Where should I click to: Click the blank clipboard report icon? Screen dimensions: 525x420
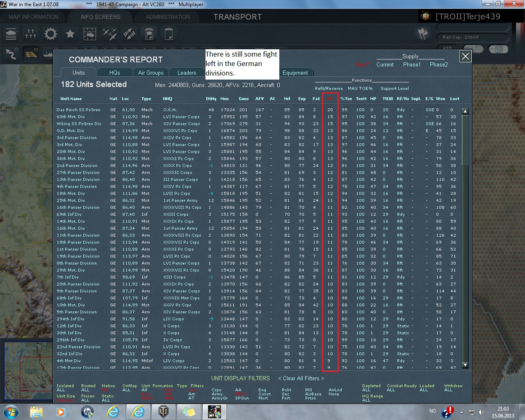tap(169, 34)
